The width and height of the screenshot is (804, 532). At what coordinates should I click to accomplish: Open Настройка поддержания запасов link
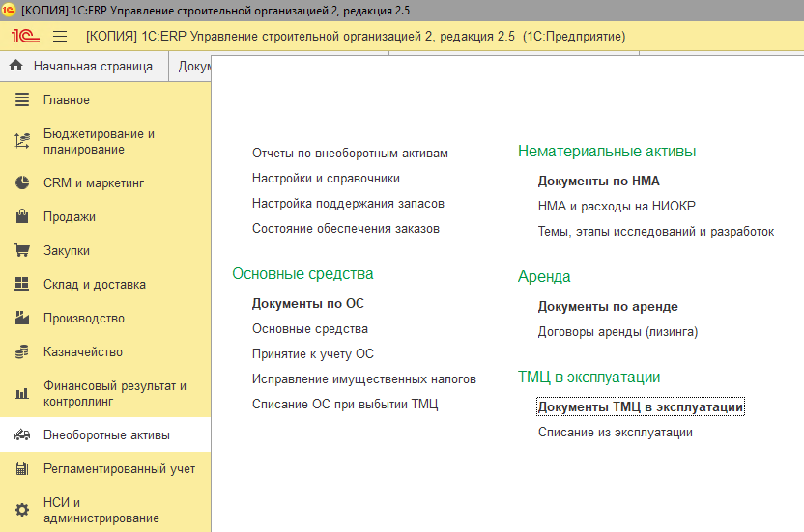(348, 204)
